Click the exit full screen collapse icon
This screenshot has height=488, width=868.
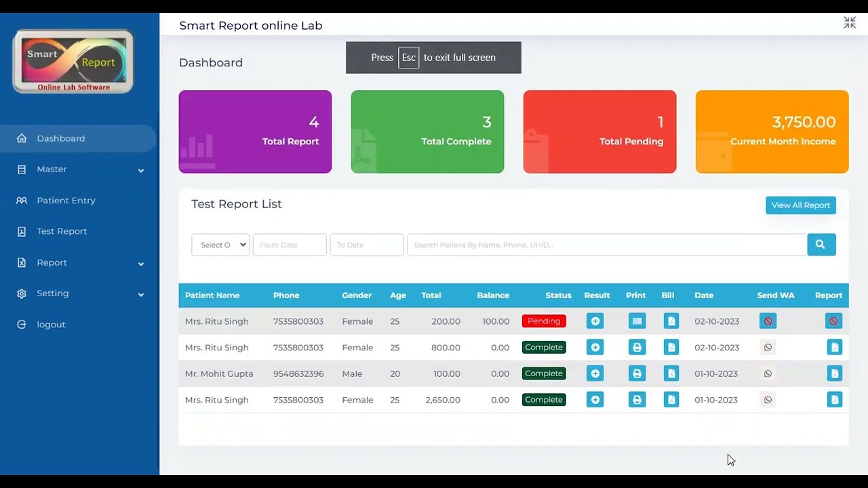(850, 23)
